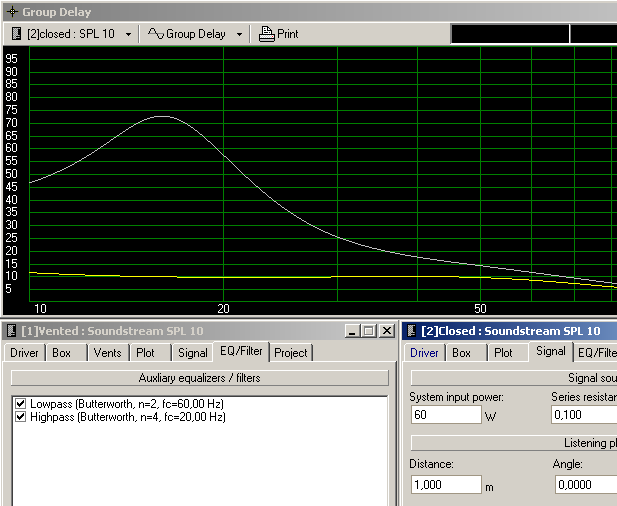The image size is (617, 506).
Task: Uncheck the Lowpass Butterworth filter checkbox
Action: click(x=20, y=403)
